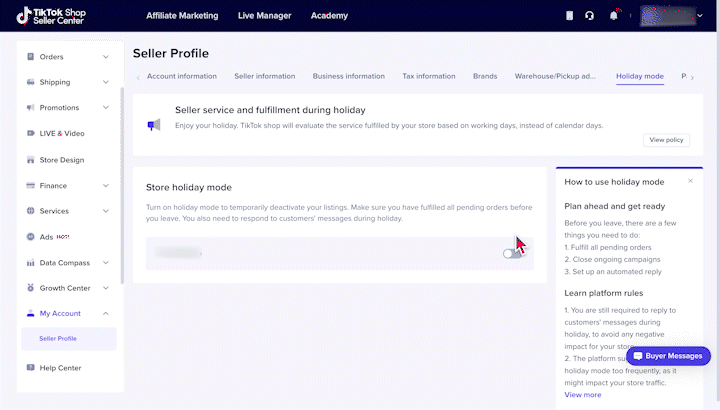Image resolution: width=720 pixels, height=410 pixels.
Task: Open the notifications bell
Action: [x=614, y=16]
